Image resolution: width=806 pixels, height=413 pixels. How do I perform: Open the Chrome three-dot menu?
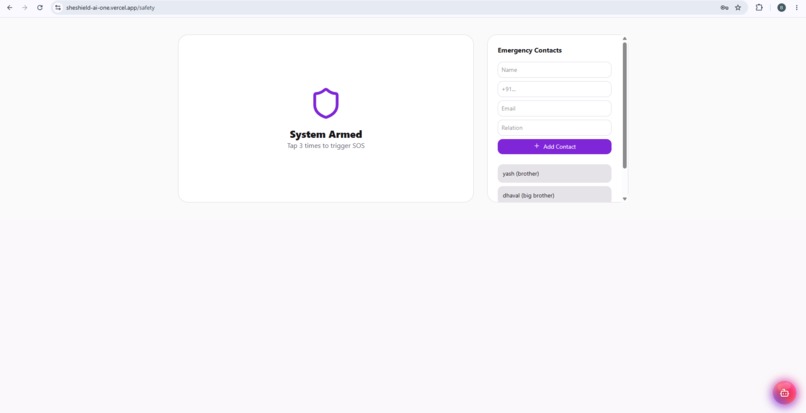[796, 8]
